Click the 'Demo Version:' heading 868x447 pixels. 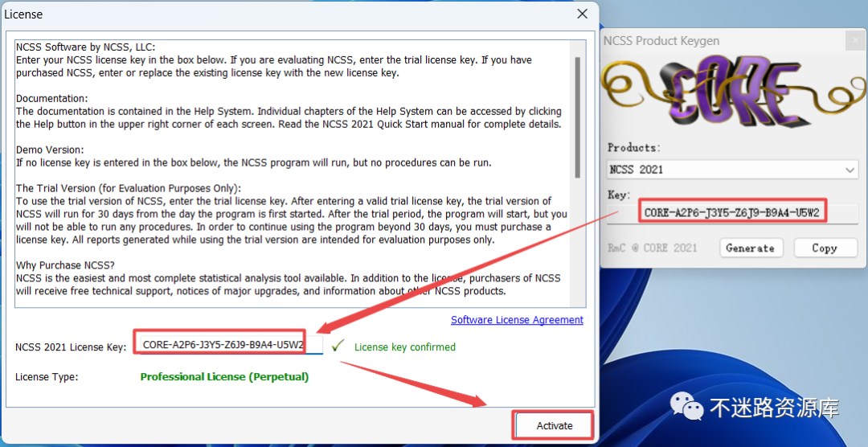click(x=50, y=150)
